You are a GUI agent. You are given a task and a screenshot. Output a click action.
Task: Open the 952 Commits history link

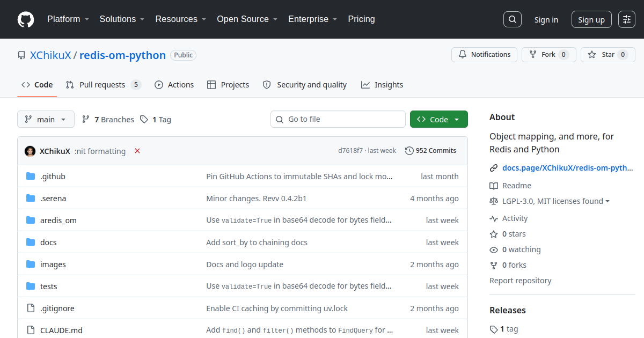(x=431, y=151)
